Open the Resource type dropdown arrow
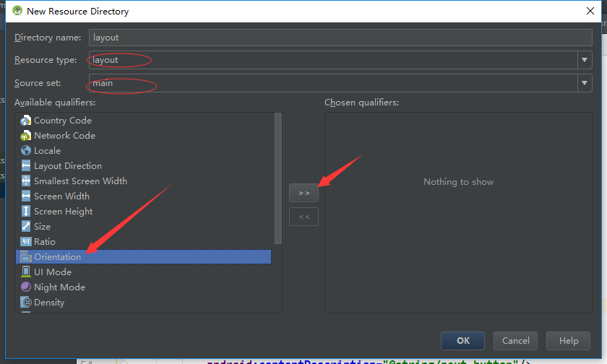The image size is (607, 364). [585, 60]
